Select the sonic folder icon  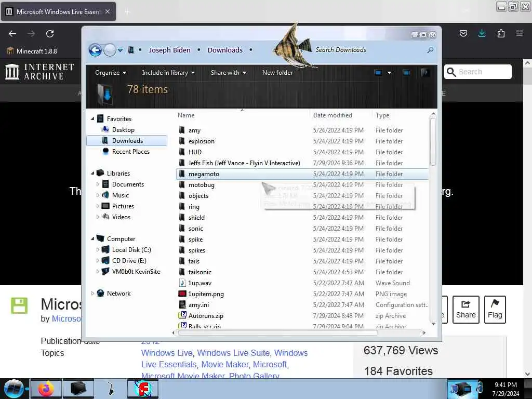point(182,229)
